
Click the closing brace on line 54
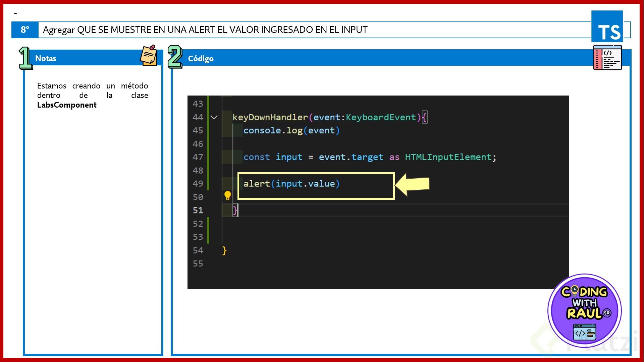(224, 250)
